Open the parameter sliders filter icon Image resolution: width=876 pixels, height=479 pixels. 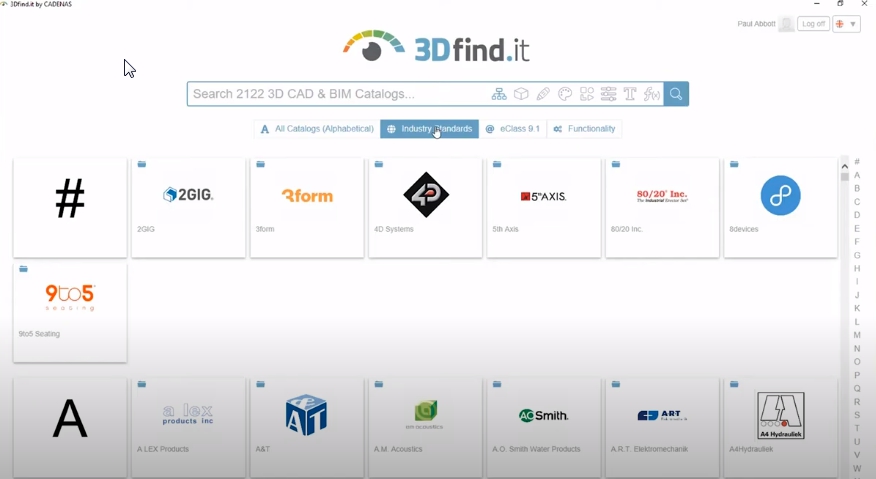tap(608, 94)
